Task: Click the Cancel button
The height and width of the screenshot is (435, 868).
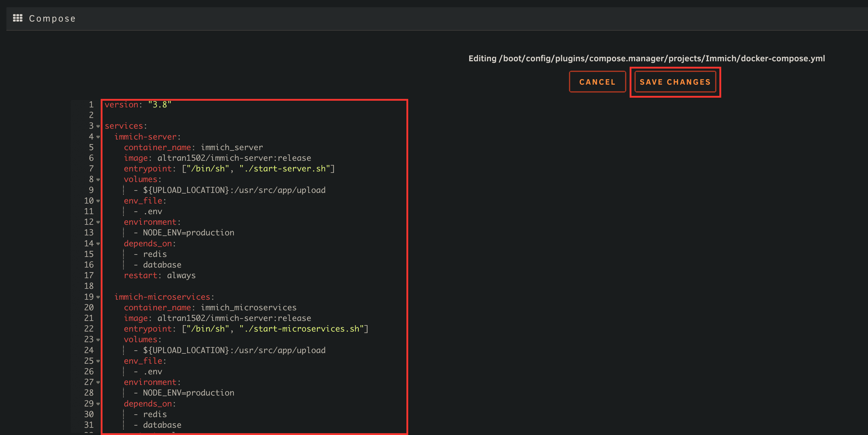Action: click(x=597, y=82)
